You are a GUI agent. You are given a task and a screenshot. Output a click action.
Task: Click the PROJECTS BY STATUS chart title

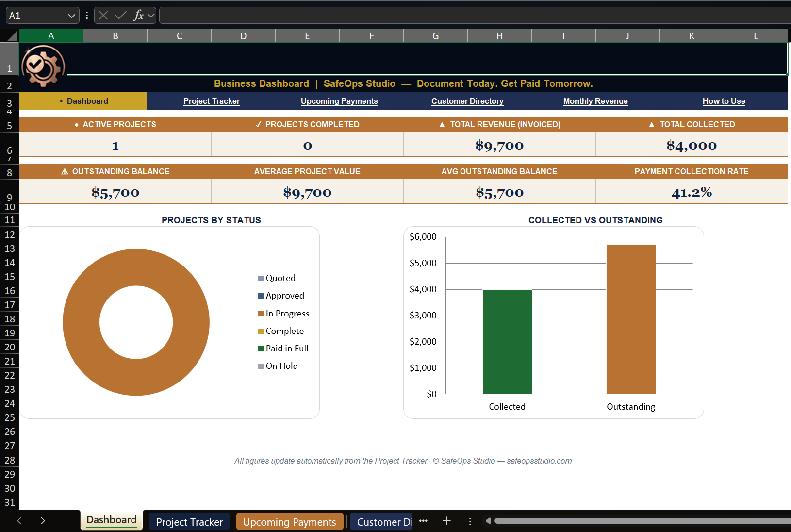(211, 220)
